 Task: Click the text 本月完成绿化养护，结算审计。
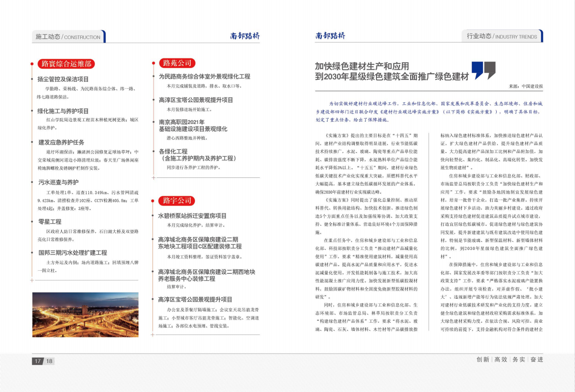pyautogui.click(x=196, y=225)
